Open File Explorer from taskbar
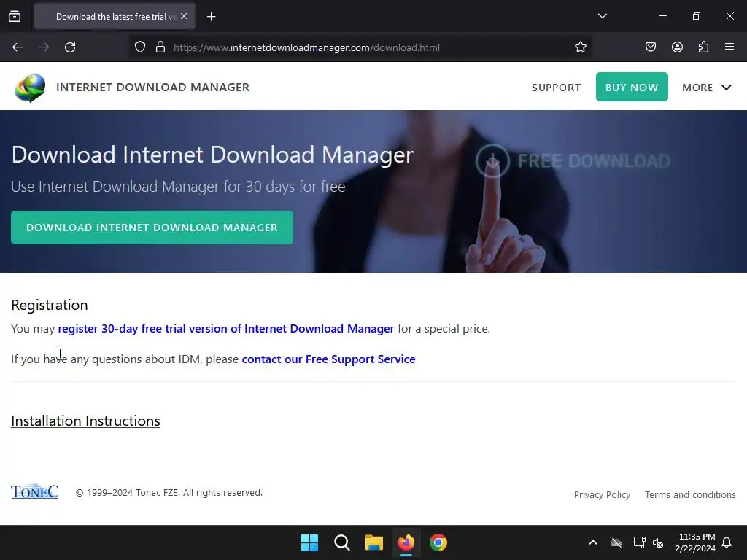The width and height of the screenshot is (747, 560). (x=374, y=542)
